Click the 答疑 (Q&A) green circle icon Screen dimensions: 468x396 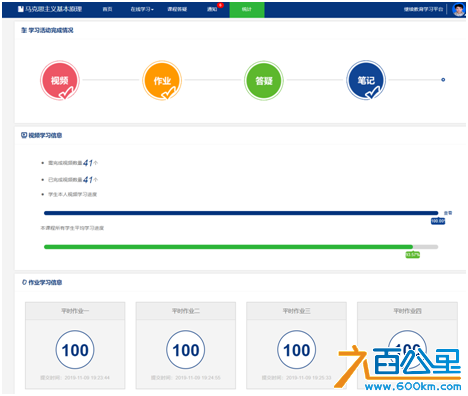click(x=264, y=80)
